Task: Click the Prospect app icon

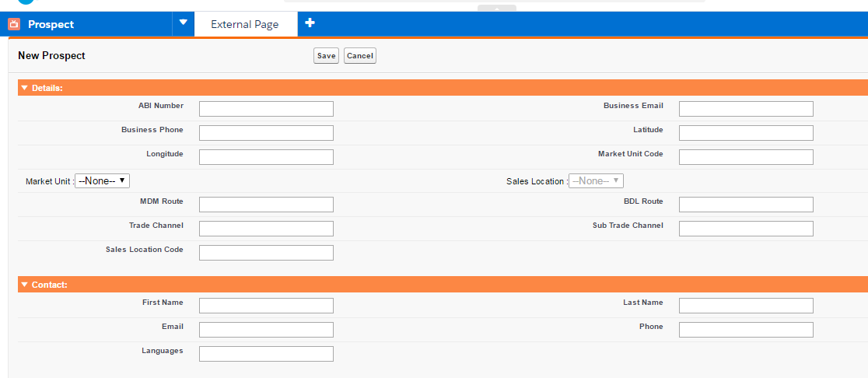Action: (14, 24)
